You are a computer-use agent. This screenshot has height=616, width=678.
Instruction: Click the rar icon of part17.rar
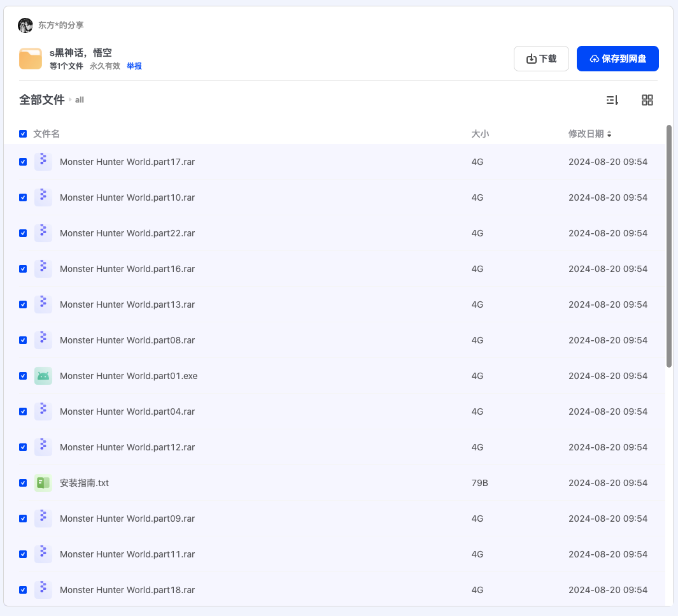[x=43, y=162]
